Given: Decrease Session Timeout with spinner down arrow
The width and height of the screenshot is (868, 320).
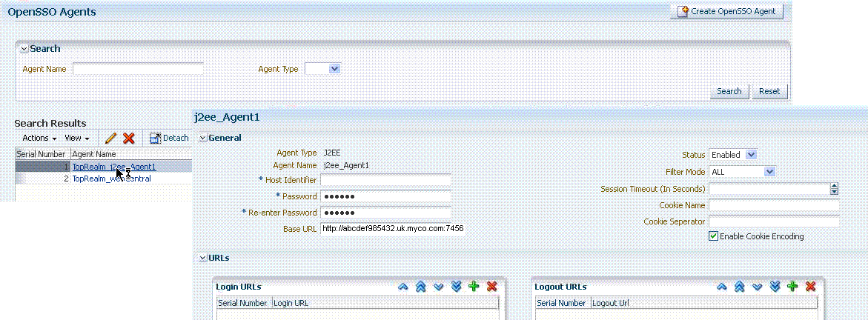Looking at the screenshot, I should [x=834, y=192].
